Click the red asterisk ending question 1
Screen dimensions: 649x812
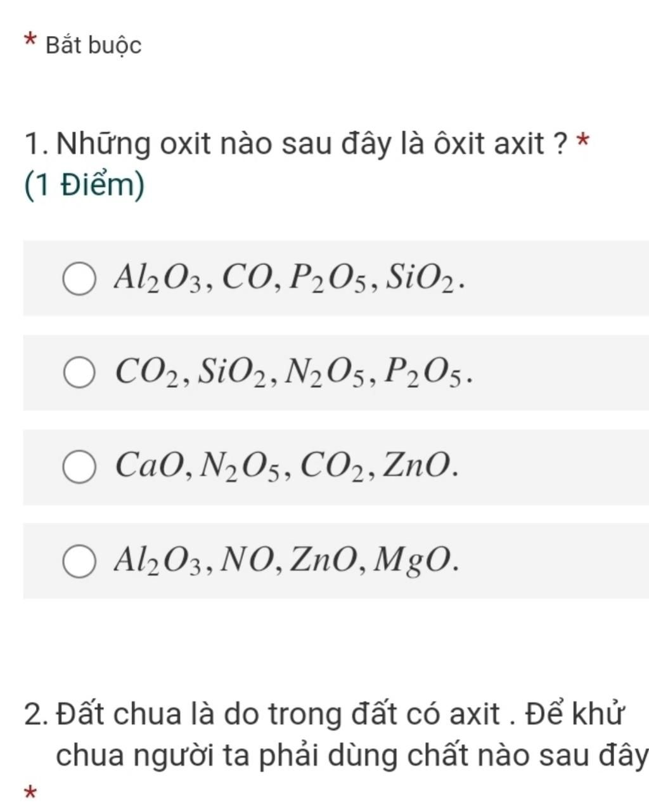click(x=583, y=141)
